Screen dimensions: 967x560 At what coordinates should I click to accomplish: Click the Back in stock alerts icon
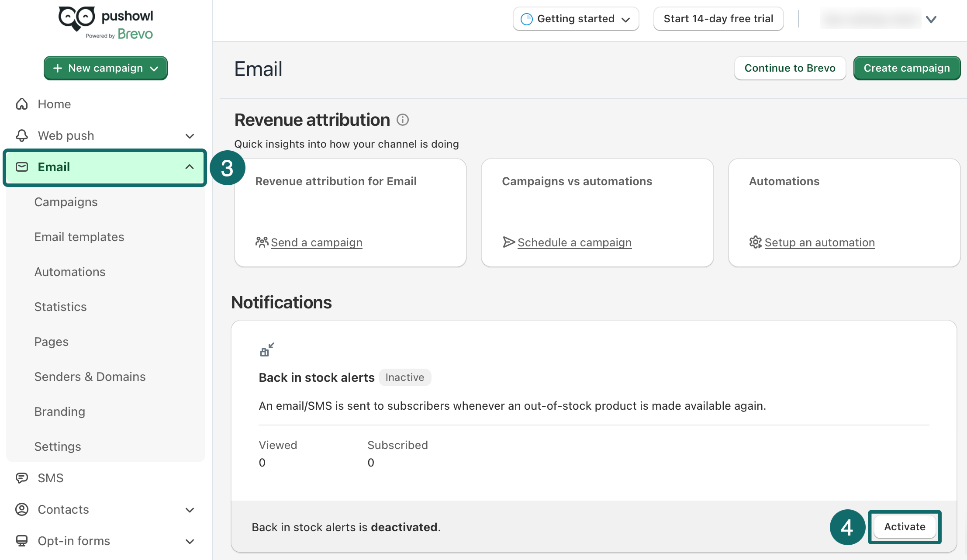(267, 349)
